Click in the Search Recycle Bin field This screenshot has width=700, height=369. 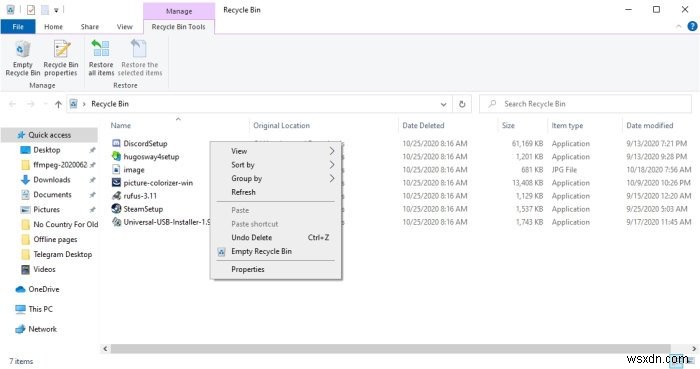(x=585, y=104)
